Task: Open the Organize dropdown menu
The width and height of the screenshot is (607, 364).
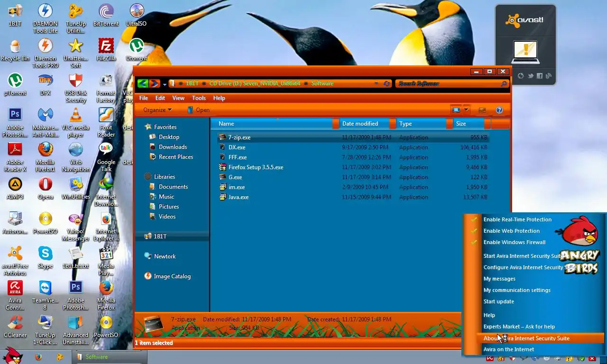Action: [x=157, y=110]
